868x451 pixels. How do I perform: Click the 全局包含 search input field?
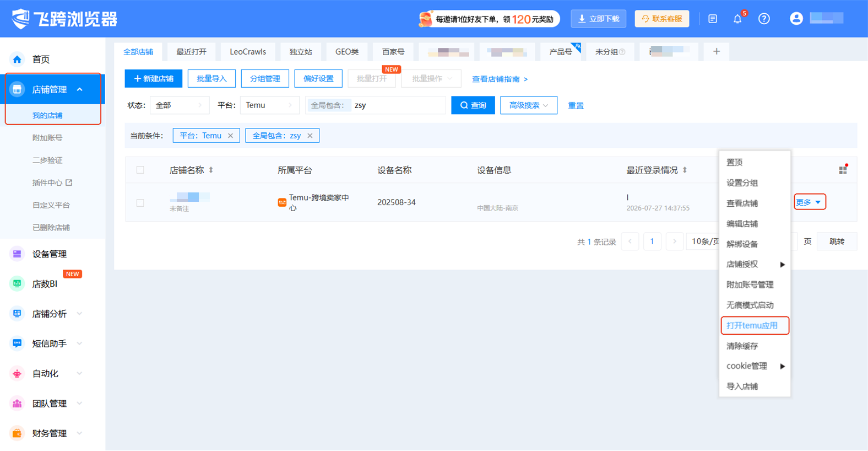(x=376, y=105)
